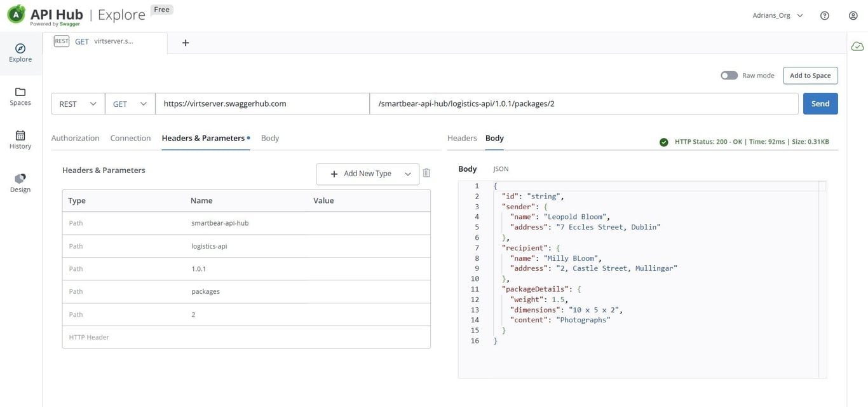The width and height of the screenshot is (868, 407).
Task: Click the Send button
Action: (x=820, y=104)
